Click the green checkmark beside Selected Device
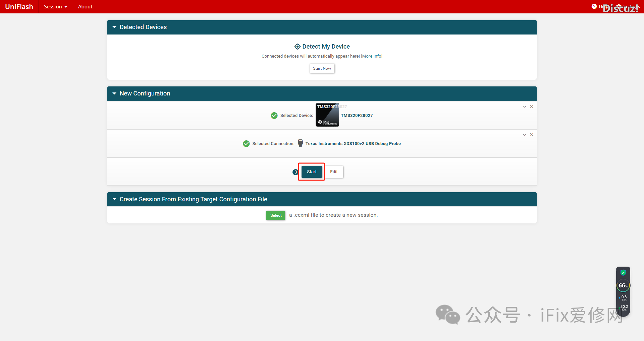The width and height of the screenshot is (644, 341). pos(274,116)
